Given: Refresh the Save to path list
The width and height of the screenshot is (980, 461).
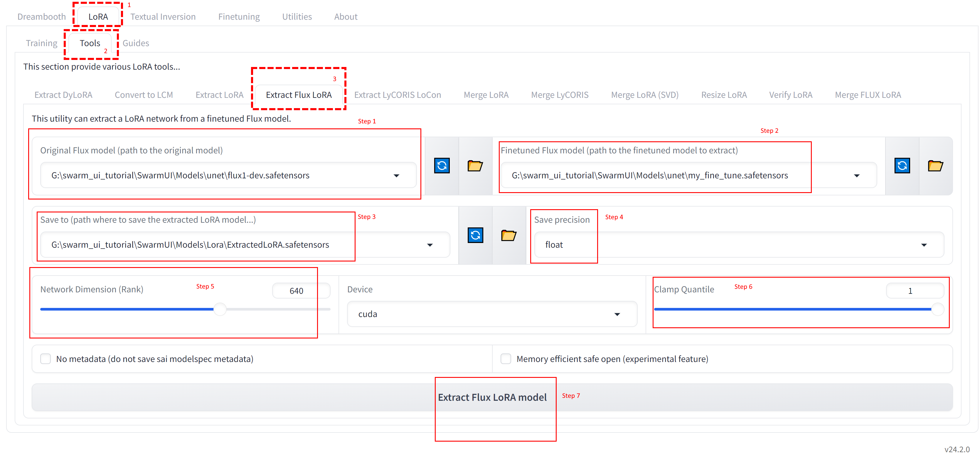Looking at the screenshot, I should point(475,235).
